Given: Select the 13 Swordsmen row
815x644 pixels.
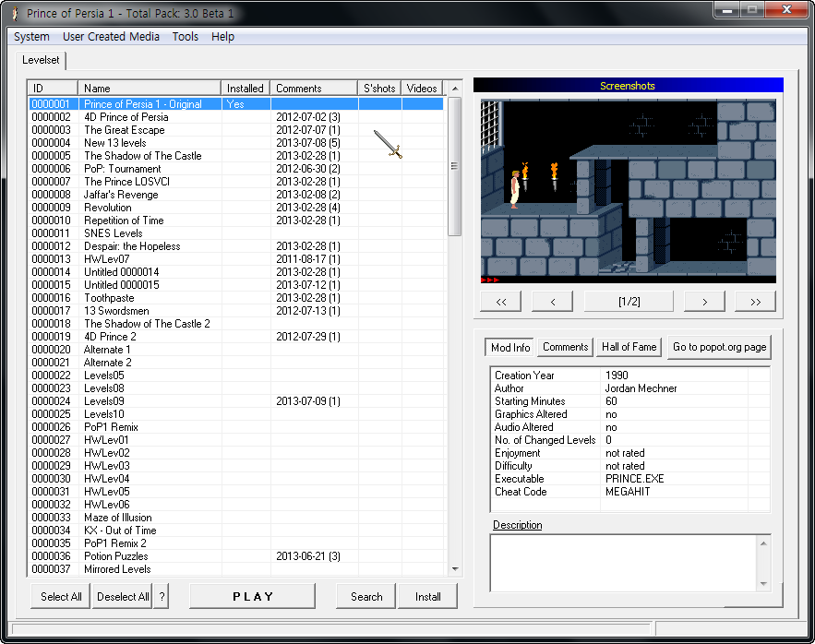Looking at the screenshot, I should point(236,311).
